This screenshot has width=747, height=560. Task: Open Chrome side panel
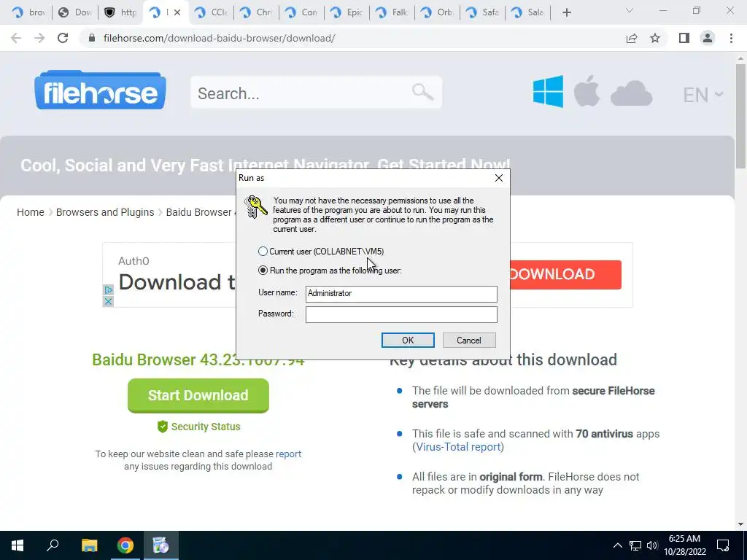(684, 38)
